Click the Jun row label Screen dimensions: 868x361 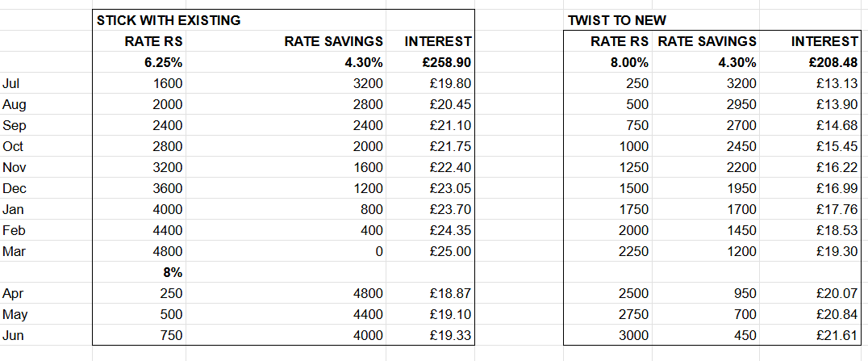pyautogui.click(x=13, y=335)
